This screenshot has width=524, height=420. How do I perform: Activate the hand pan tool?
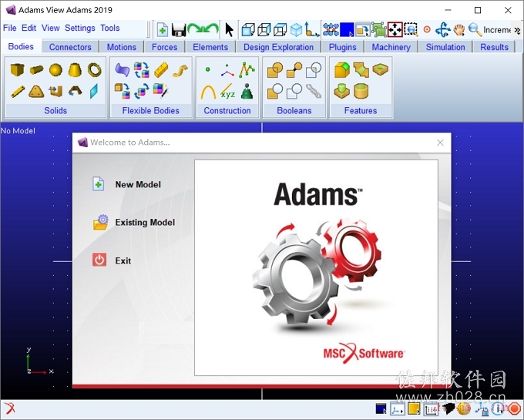pos(458,30)
